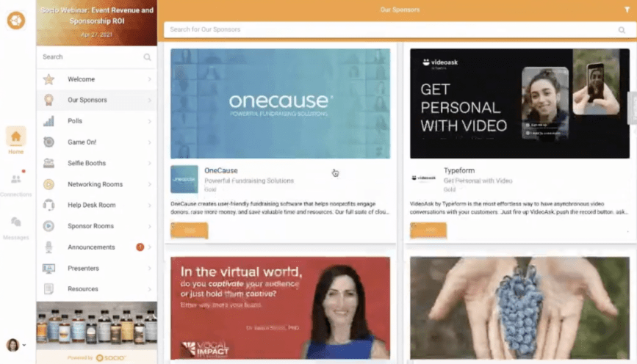The width and height of the screenshot is (637, 364).
Task: Open Resources menu item
Action: [97, 289]
